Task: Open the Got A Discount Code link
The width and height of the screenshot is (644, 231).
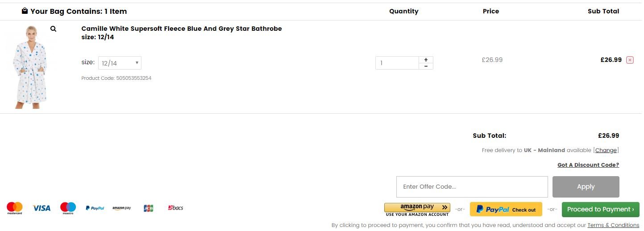Action: pos(588,165)
